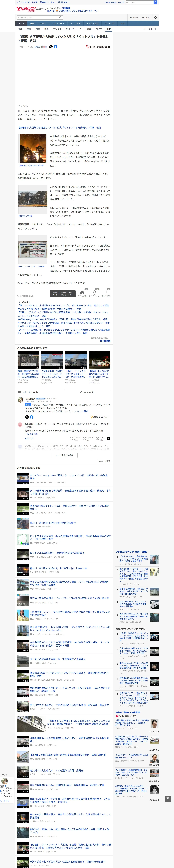174x868 pixels.
Task: Open the 199 comments bubble under headline
Action: point(37,47)
